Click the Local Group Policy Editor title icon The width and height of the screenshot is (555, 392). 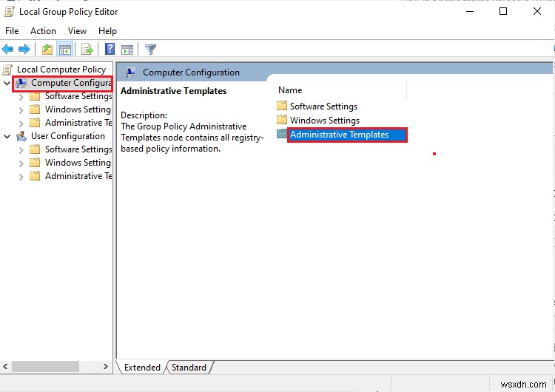(x=9, y=11)
